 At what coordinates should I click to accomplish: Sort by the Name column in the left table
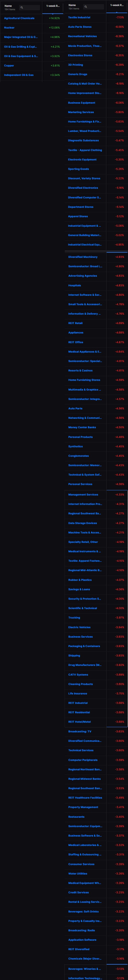click(8, 6)
